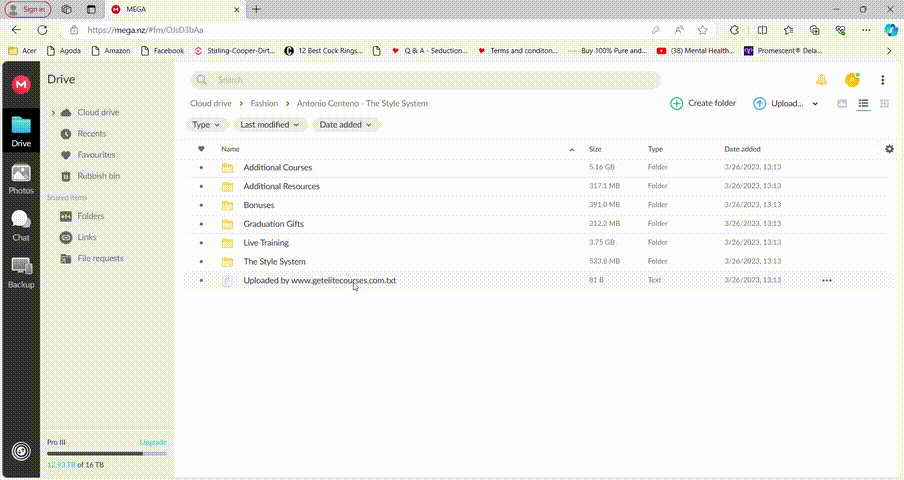Open the Photos section in sidebar
This screenshot has height=480, width=904.
[21, 178]
